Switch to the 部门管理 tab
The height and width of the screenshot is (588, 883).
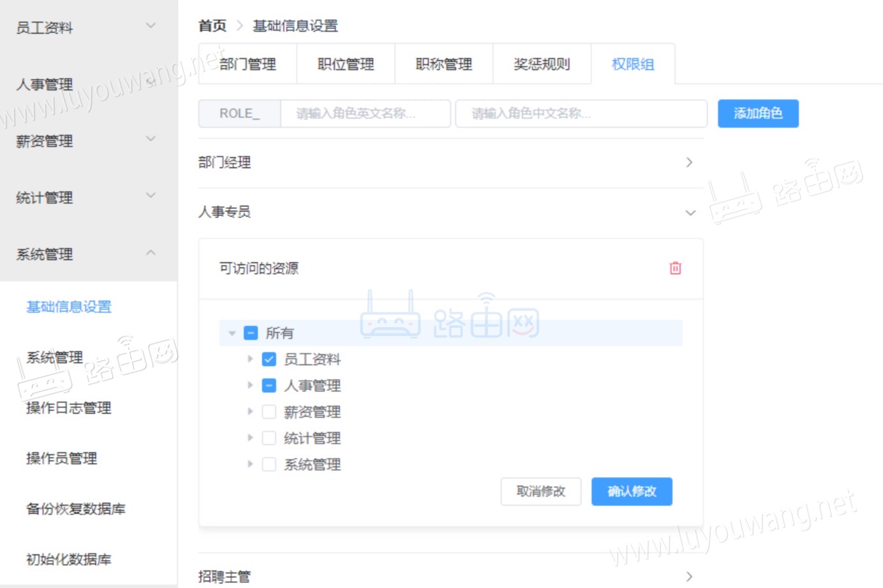click(x=248, y=64)
